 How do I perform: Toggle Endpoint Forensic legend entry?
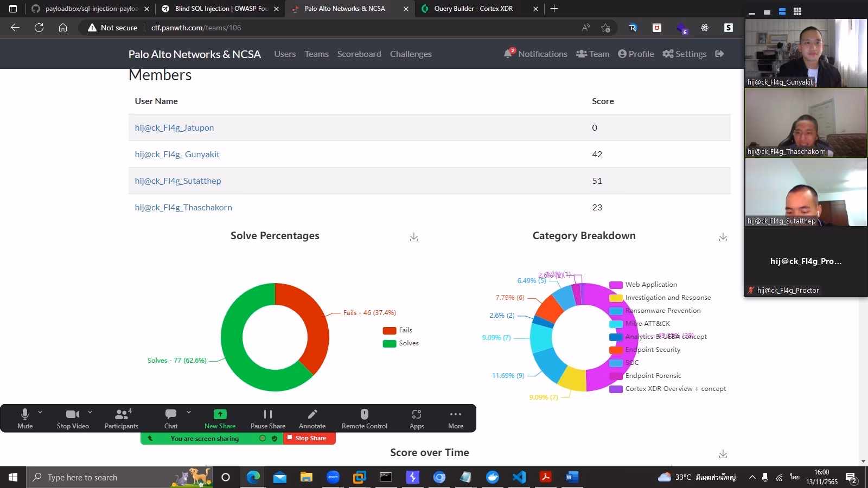click(646, 376)
